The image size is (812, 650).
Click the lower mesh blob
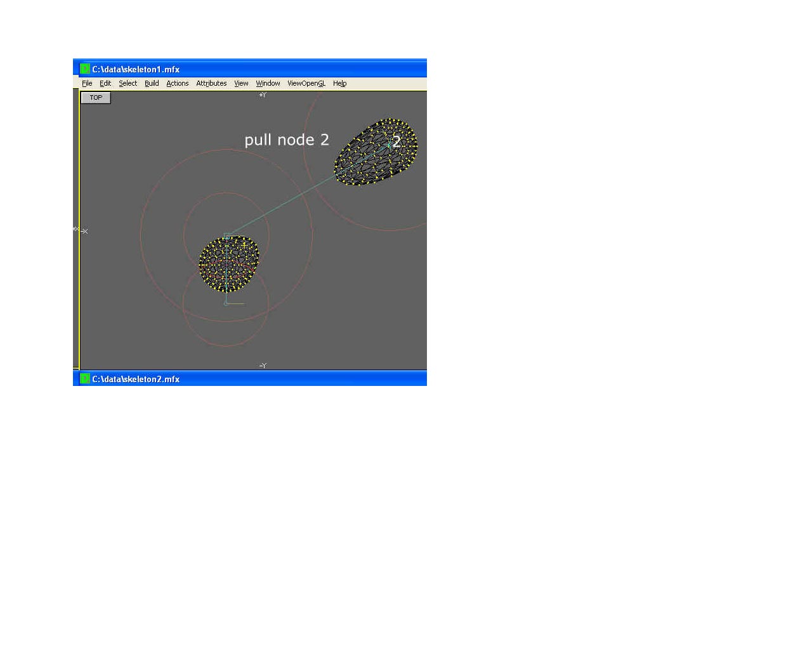pyautogui.click(x=229, y=263)
